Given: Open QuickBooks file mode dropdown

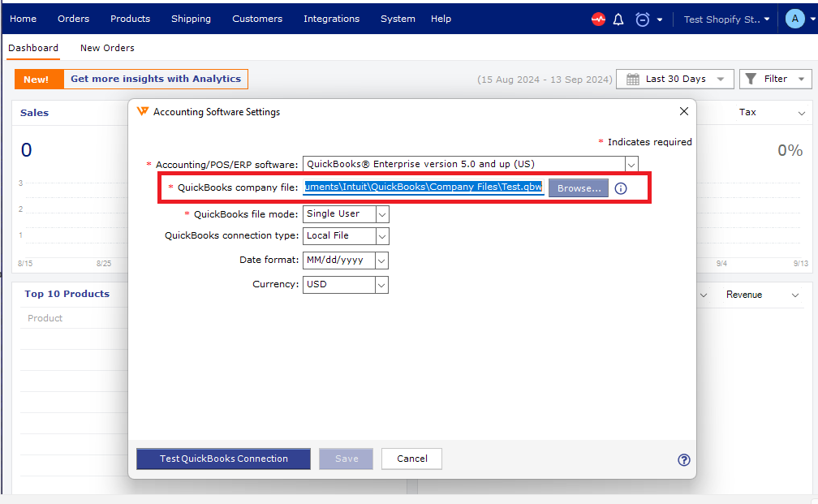Looking at the screenshot, I should (346, 214).
